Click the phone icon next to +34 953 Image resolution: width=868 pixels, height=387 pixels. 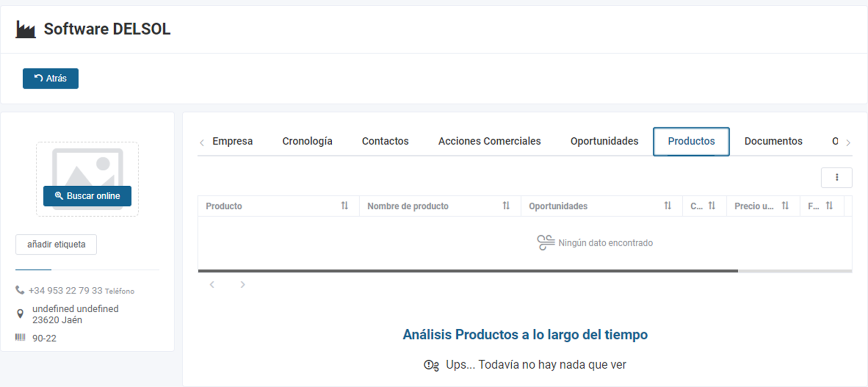tap(20, 290)
